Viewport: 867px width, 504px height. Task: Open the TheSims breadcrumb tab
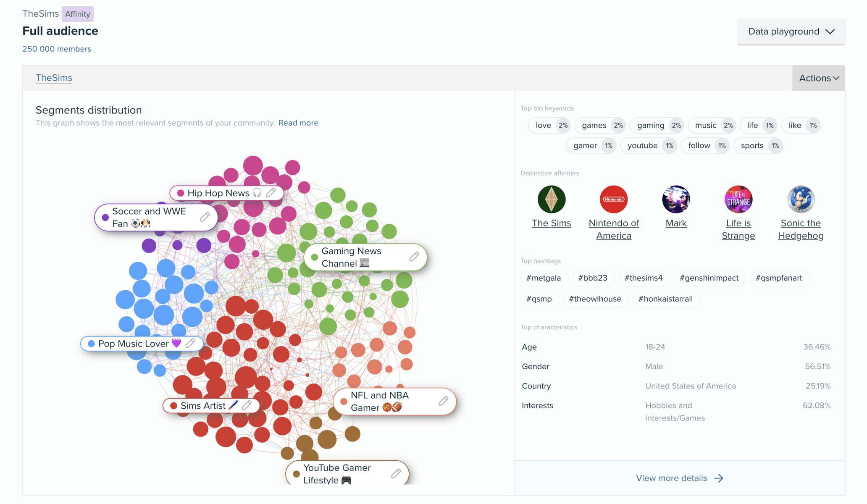click(54, 78)
